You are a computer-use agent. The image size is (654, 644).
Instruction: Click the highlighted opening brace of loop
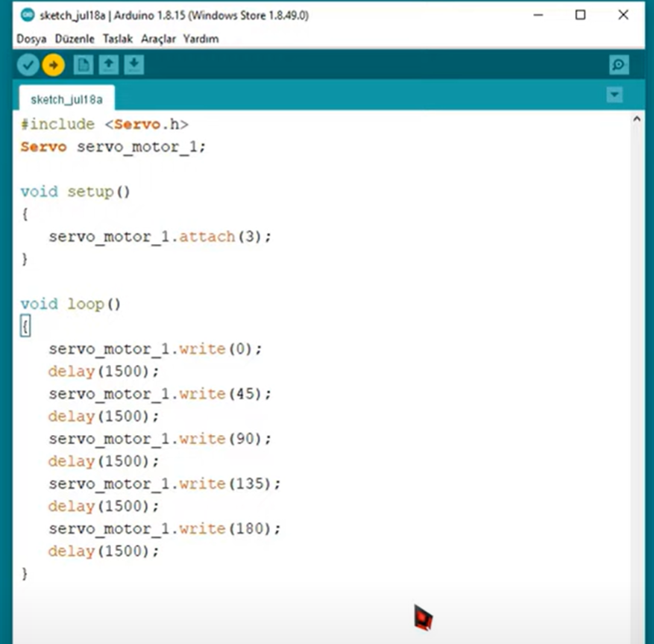coord(25,326)
